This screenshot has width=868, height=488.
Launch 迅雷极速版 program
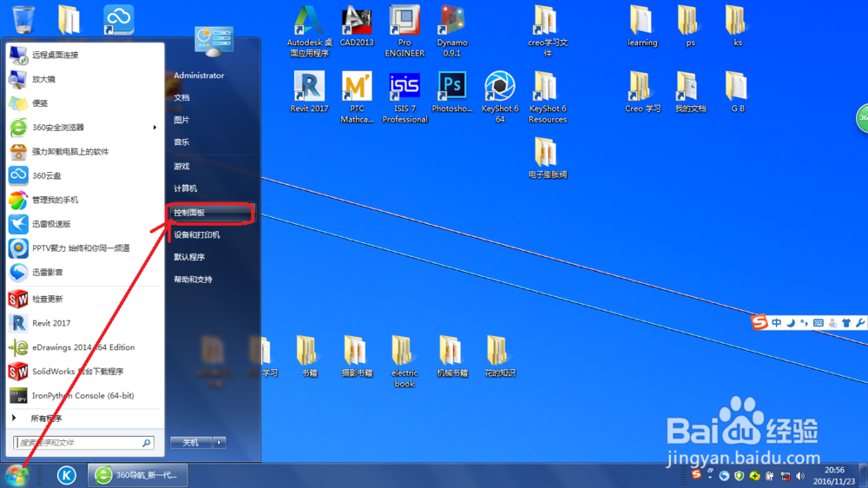coord(84,224)
